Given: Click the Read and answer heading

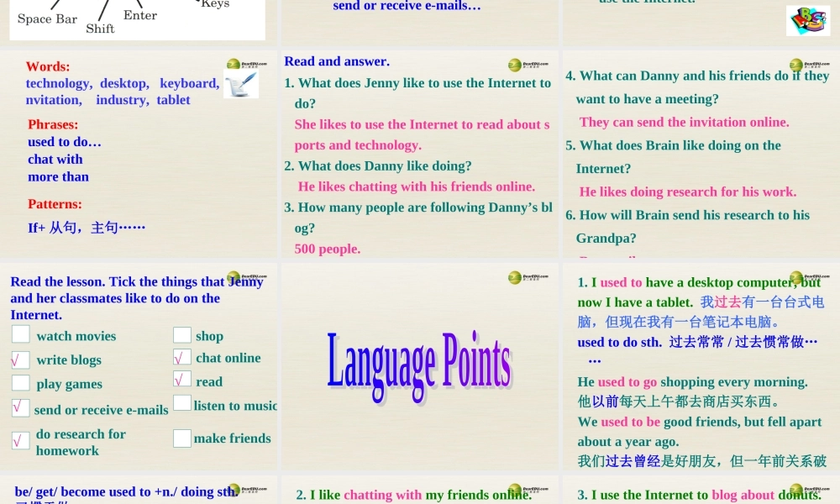Looking at the screenshot, I should coord(336,61).
